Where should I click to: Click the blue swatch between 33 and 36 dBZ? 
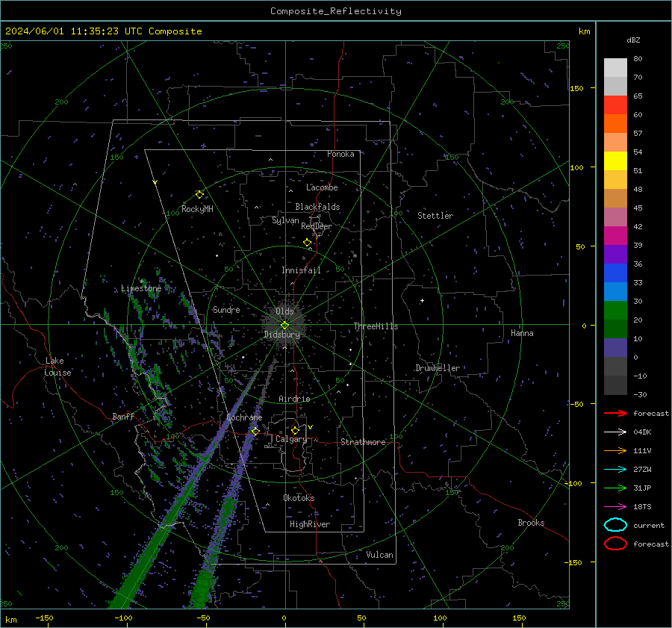(615, 273)
